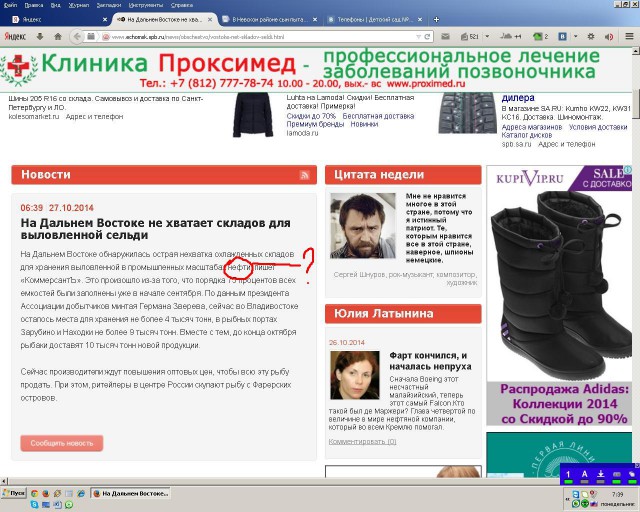
Task: Click the Клиника Проксимед banner
Action: [316, 69]
